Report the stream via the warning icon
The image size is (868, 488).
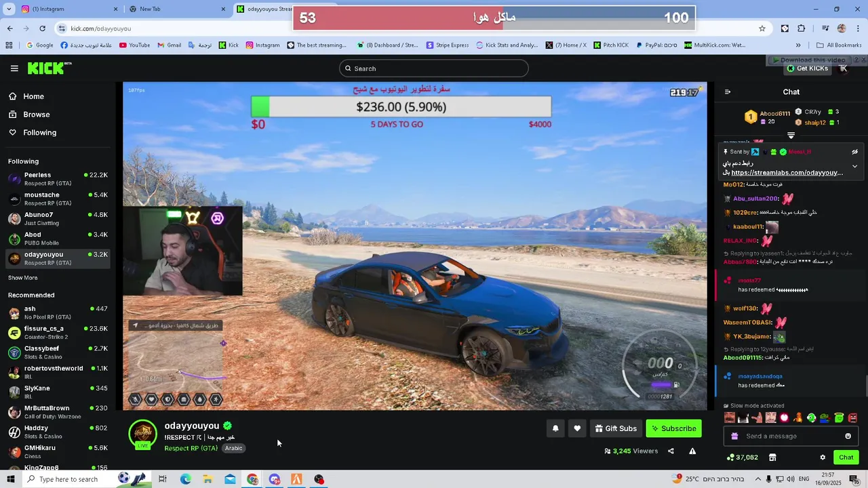click(692, 451)
